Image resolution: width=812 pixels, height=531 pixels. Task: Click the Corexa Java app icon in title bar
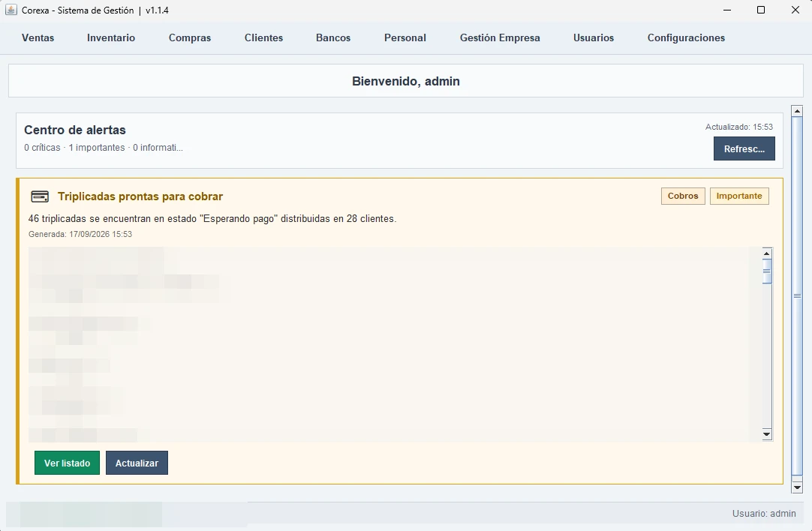11,10
